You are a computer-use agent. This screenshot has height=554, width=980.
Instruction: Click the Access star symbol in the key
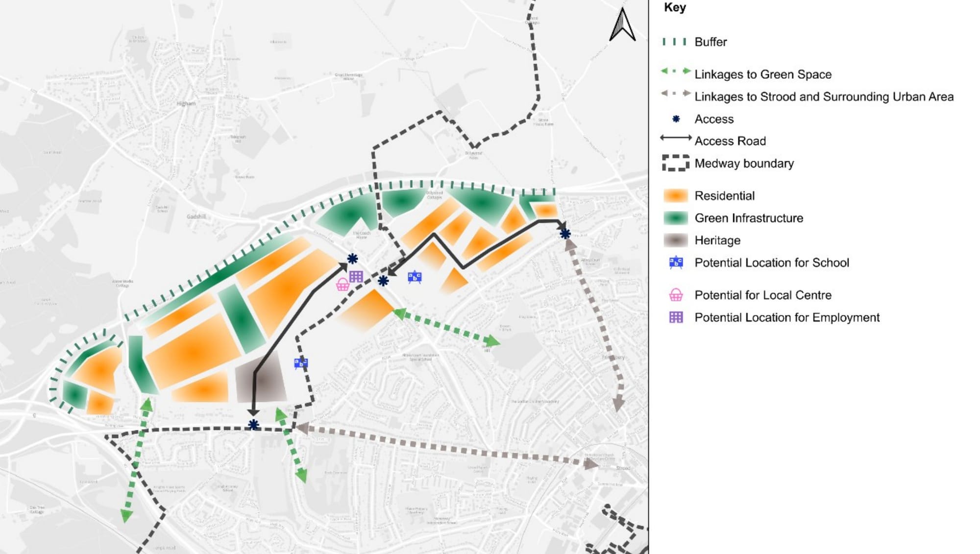pos(676,119)
